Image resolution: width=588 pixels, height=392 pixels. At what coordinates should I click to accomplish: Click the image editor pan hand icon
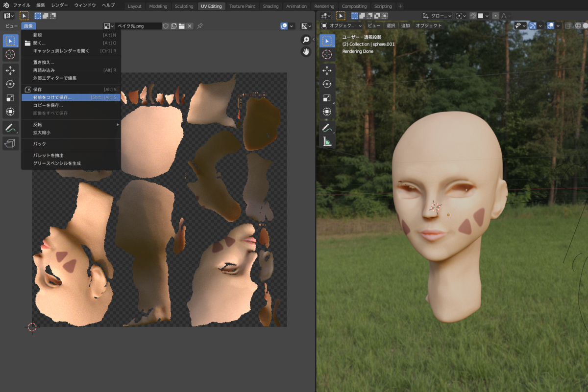306,51
